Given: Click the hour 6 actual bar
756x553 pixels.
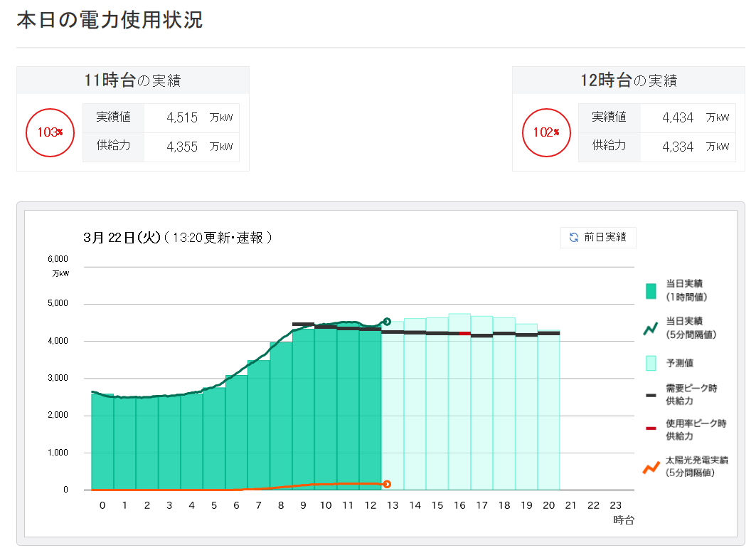Looking at the screenshot, I should [x=236, y=433].
